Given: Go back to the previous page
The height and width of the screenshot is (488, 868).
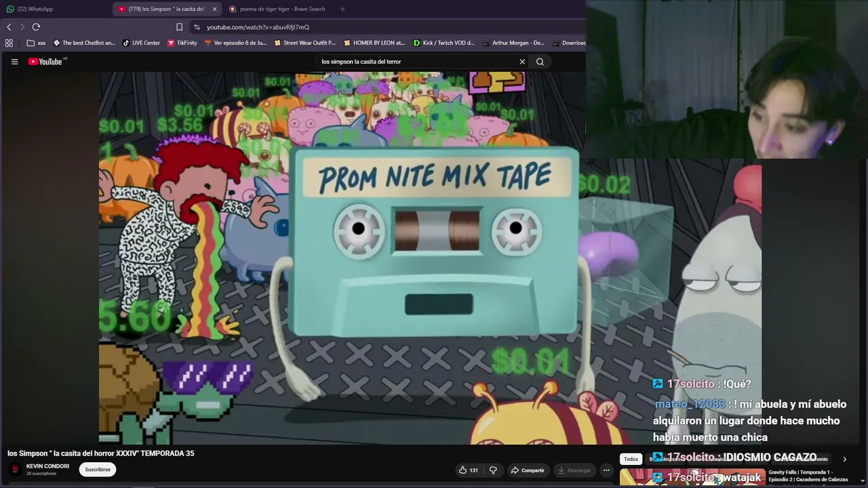Looking at the screenshot, I should (9, 27).
